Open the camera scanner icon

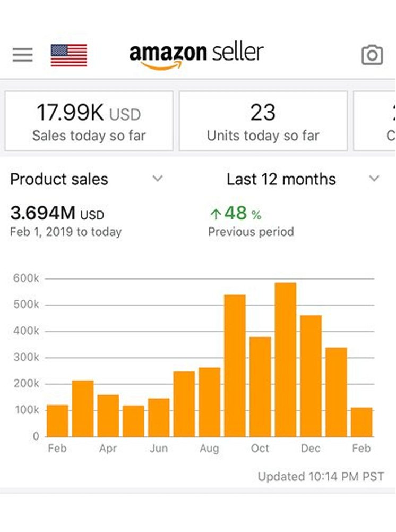pos(372,55)
